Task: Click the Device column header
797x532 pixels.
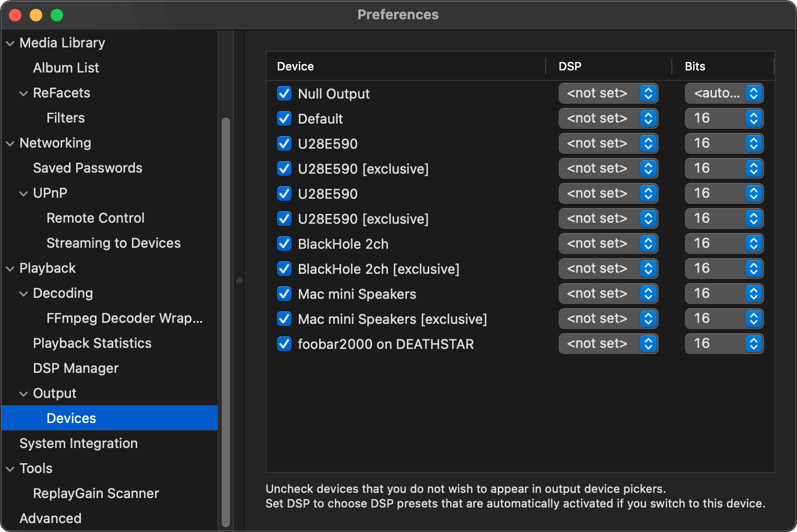Action: coord(295,66)
